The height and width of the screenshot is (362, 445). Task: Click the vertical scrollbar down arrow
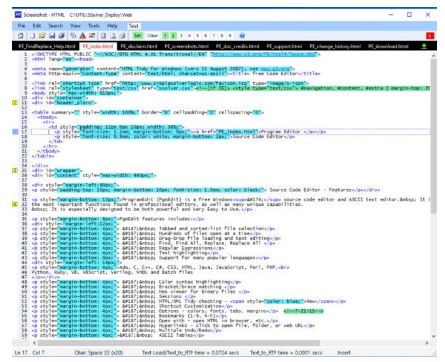click(433, 336)
